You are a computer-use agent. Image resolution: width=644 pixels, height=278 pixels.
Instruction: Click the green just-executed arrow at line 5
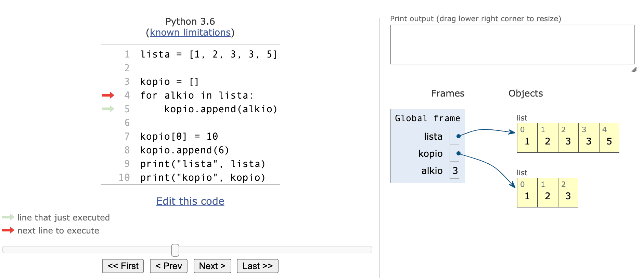click(x=108, y=109)
